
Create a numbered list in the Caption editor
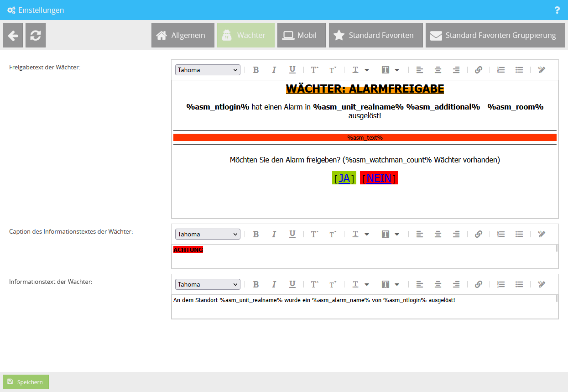501,234
